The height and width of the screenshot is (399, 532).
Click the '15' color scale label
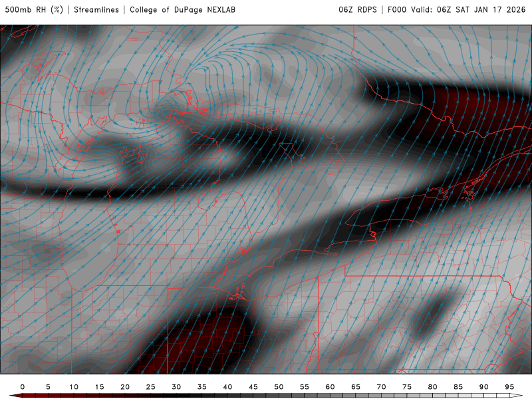(x=99, y=387)
